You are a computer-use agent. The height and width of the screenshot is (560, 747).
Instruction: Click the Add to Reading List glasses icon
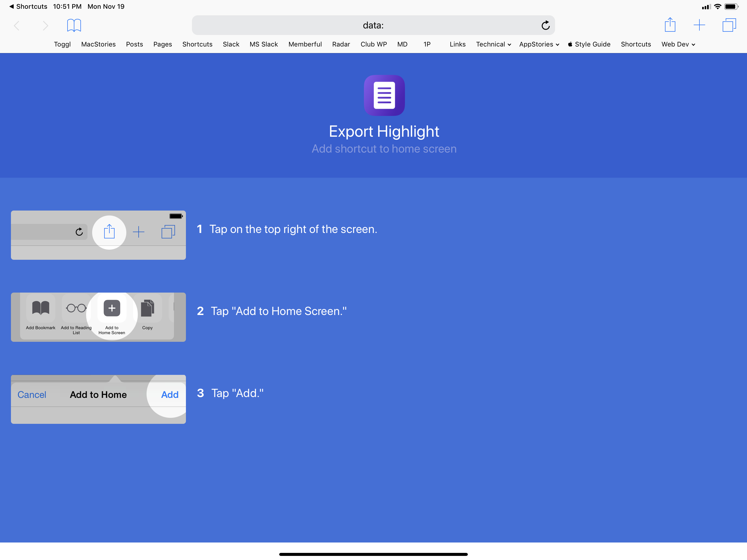pyautogui.click(x=76, y=308)
